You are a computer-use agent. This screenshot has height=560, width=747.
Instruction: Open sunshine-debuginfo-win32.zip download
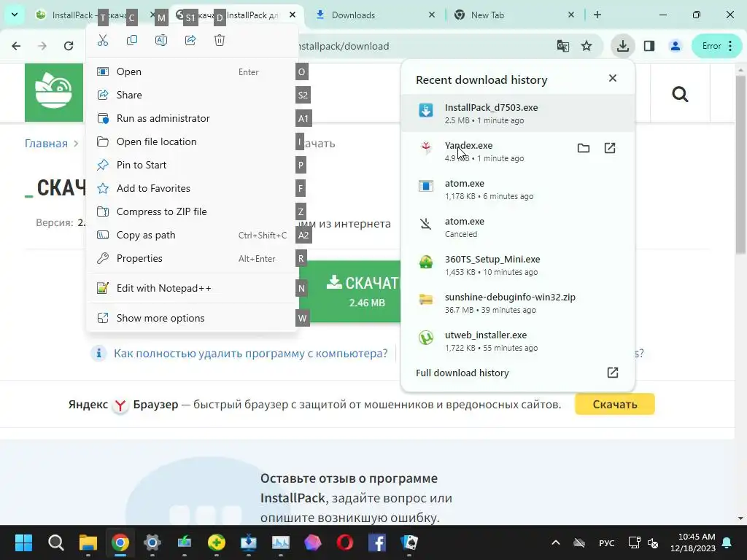click(518, 303)
